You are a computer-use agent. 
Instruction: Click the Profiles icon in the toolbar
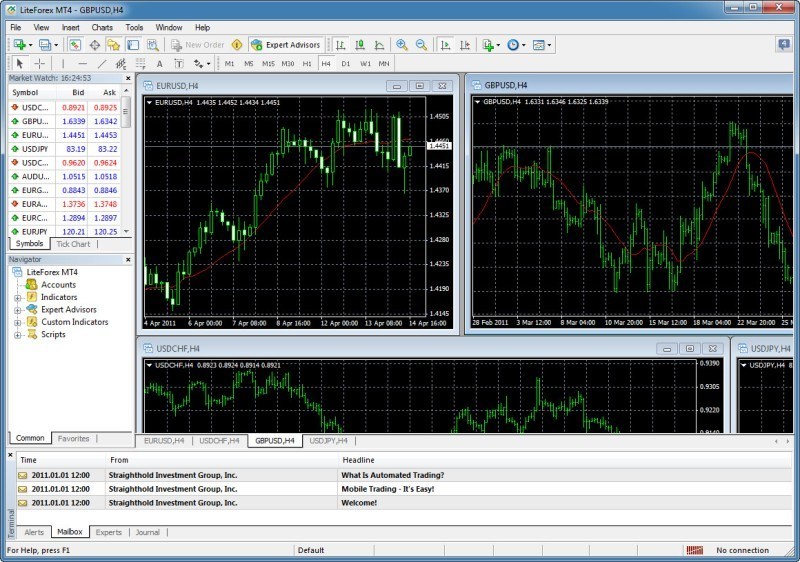pos(45,45)
